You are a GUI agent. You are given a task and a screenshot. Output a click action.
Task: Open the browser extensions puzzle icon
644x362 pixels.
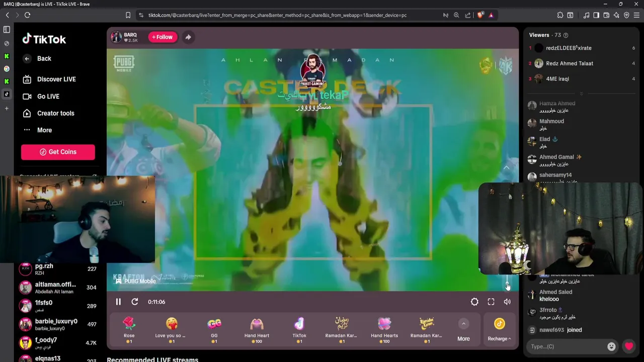[560, 15]
